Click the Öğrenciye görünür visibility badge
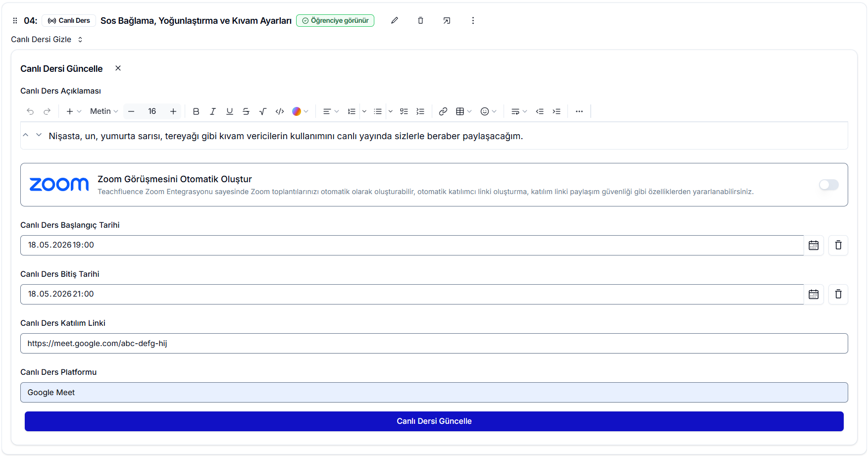This screenshot has width=868, height=456. click(335, 20)
